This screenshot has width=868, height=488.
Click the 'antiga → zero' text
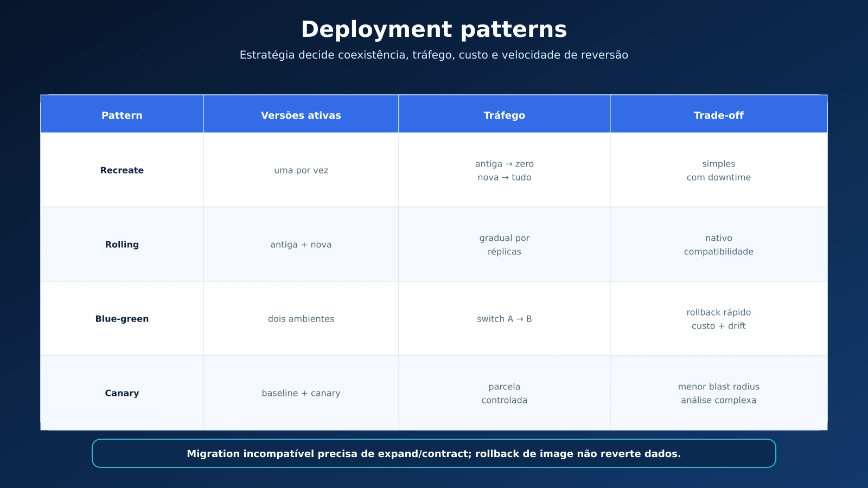[x=505, y=164]
